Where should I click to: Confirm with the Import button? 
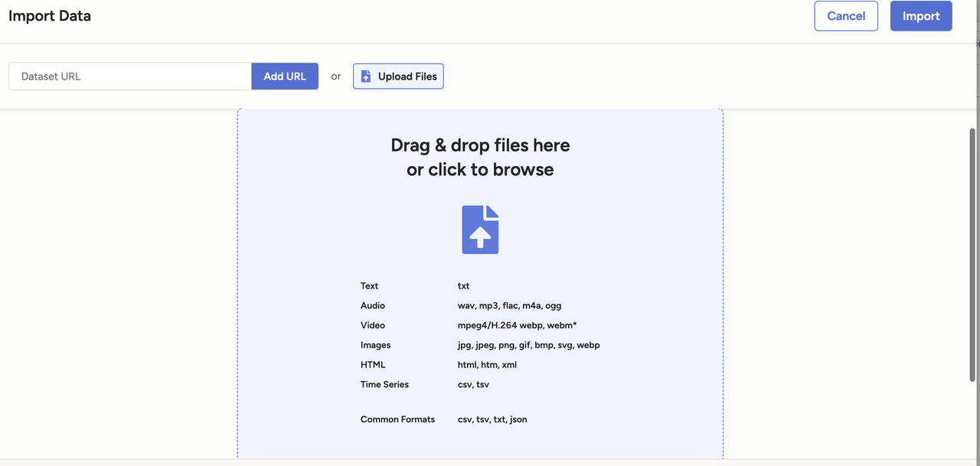920,16
